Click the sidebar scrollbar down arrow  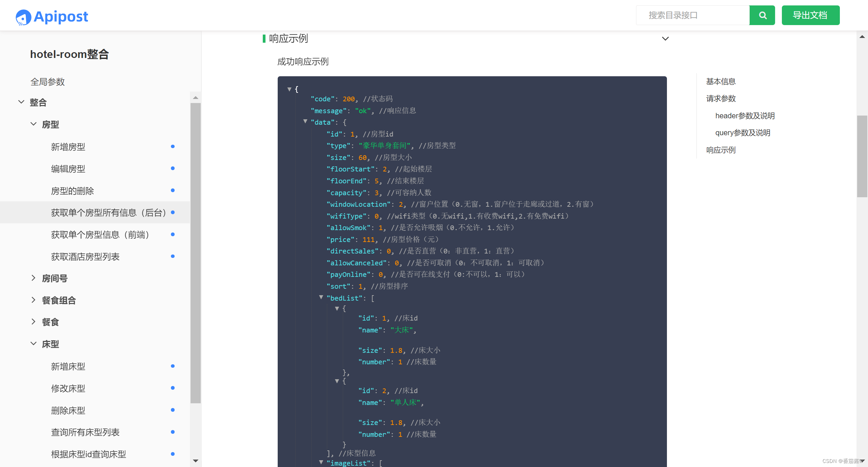tap(195, 461)
